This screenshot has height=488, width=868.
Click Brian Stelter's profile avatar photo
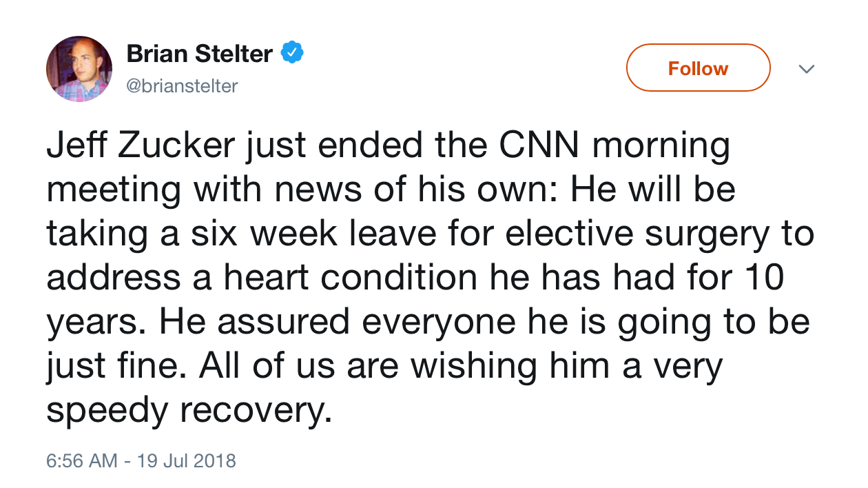[79, 69]
